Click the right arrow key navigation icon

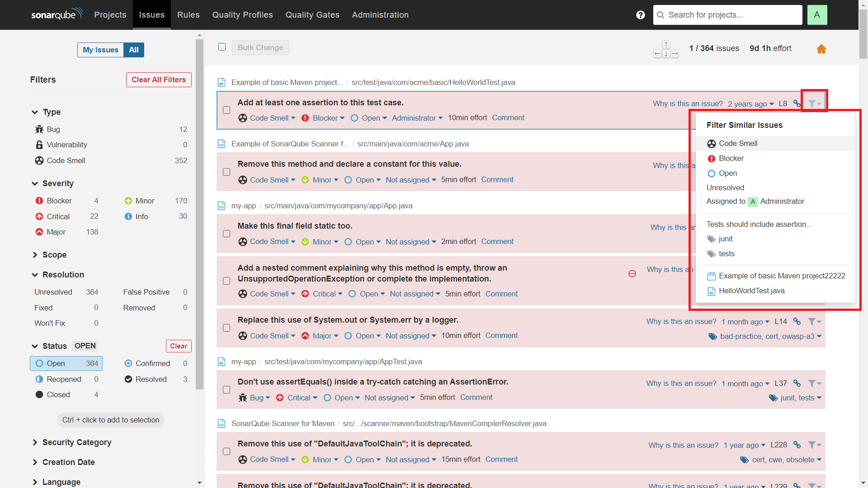pos(675,54)
